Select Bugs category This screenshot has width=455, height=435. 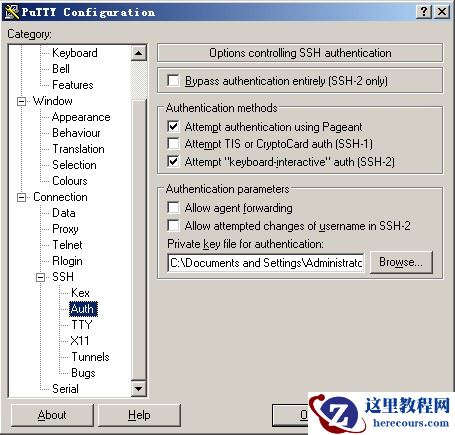(83, 373)
